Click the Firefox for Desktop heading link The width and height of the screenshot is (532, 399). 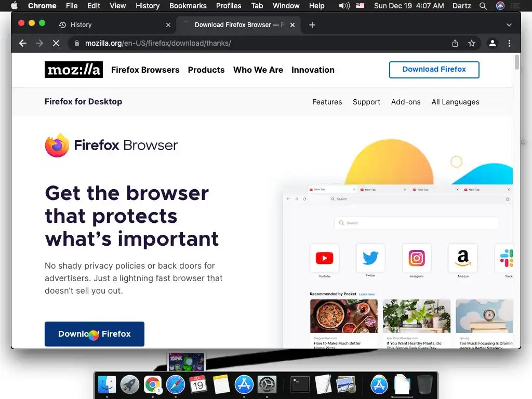click(83, 101)
